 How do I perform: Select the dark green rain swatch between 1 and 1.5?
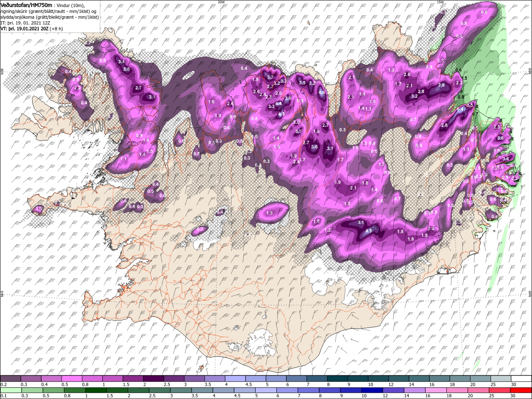click(96, 390)
